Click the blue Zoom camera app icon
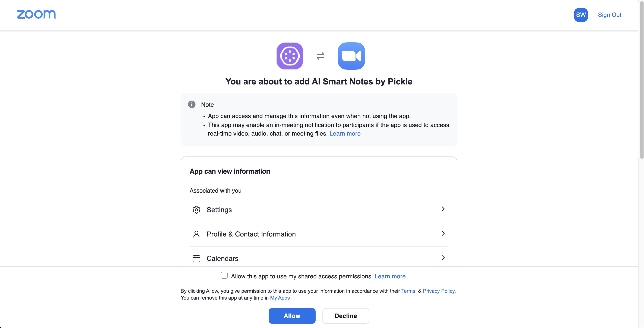 [x=351, y=56]
